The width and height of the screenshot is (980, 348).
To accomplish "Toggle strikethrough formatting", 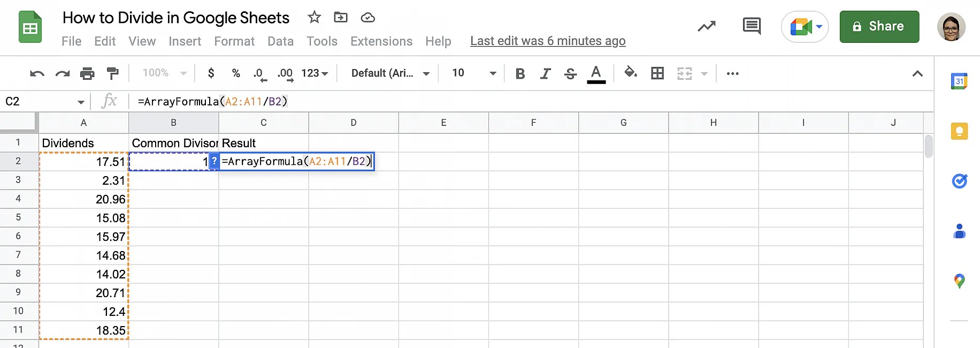I will (x=570, y=73).
